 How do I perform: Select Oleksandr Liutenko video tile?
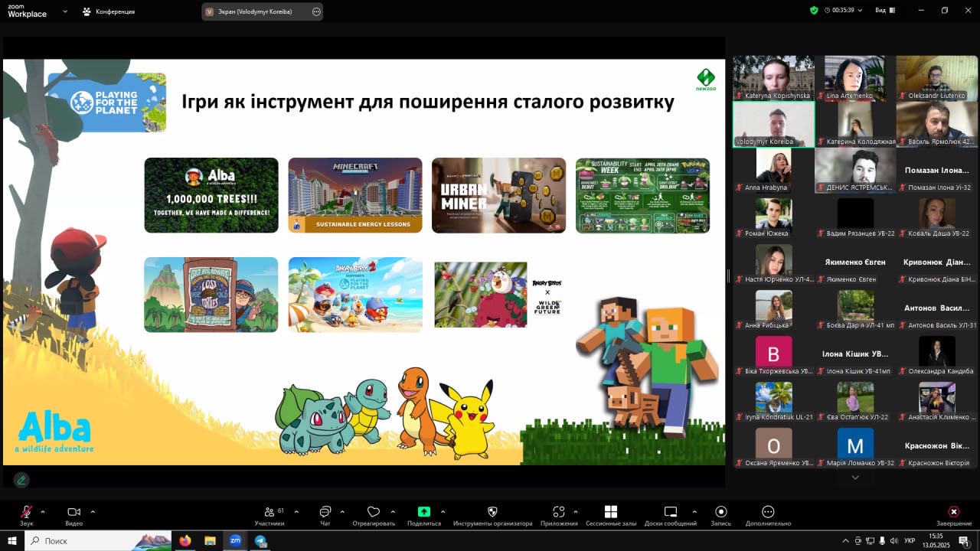(937, 77)
